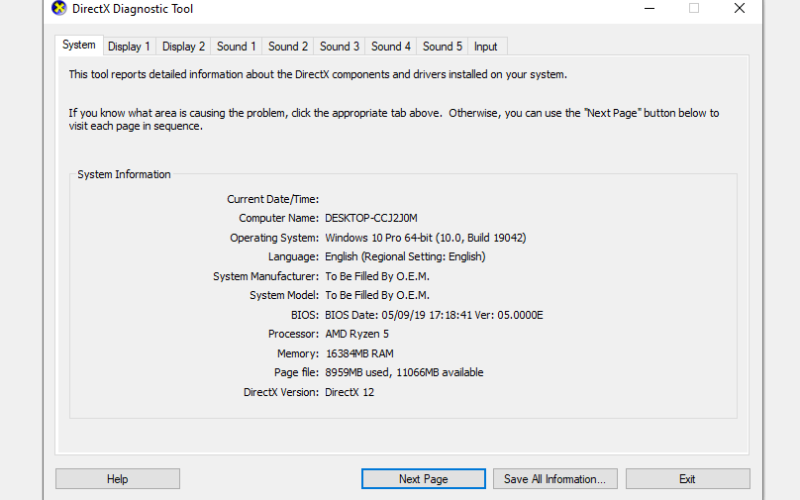Click the AMD Ryzen 5 processor text
The width and height of the screenshot is (800, 500).
(x=357, y=334)
